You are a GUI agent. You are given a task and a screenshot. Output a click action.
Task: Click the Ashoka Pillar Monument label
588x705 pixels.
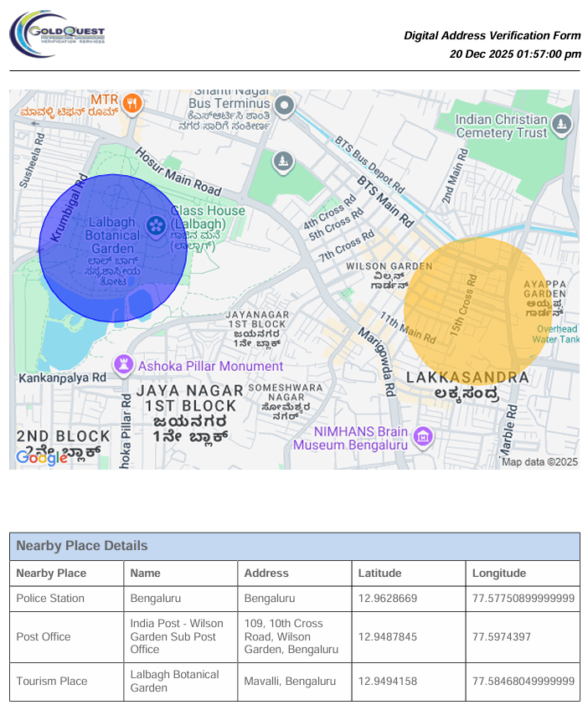click(x=210, y=366)
